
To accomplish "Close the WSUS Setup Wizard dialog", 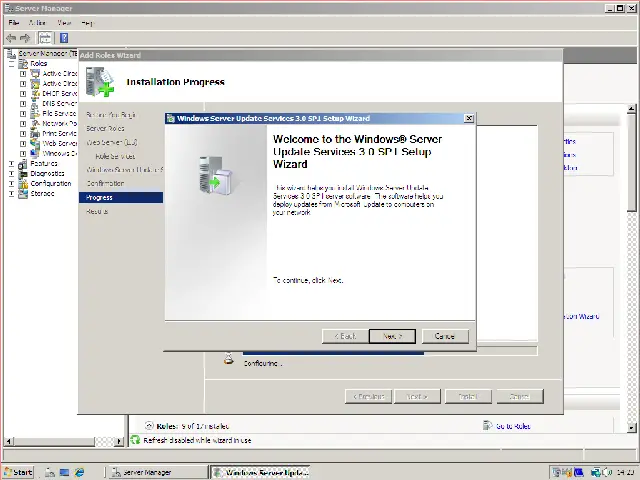I will click(x=469, y=118).
